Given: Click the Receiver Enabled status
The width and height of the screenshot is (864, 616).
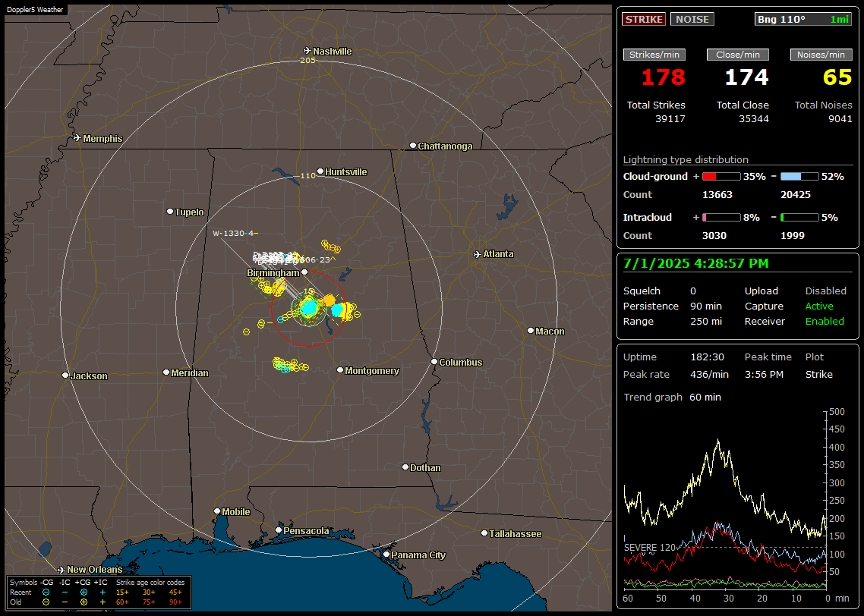Looking at the screenshot, I should point(825,322).
